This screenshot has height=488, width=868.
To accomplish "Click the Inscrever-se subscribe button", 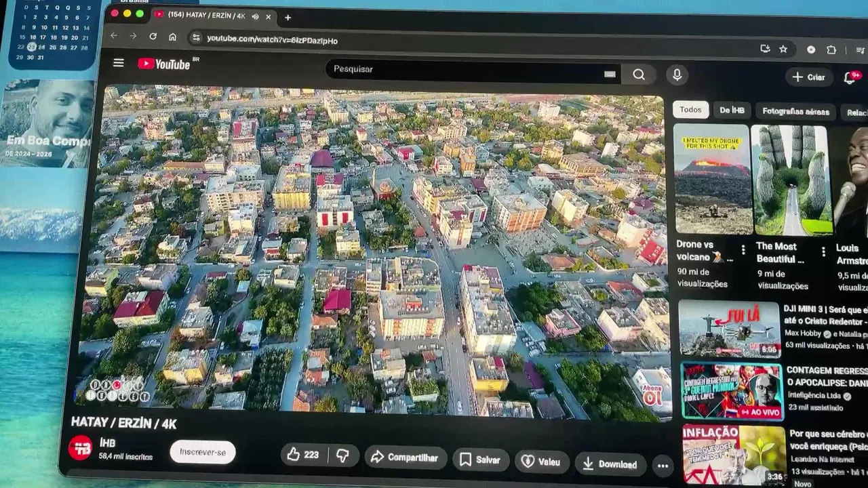I will (x=202, y=451).
